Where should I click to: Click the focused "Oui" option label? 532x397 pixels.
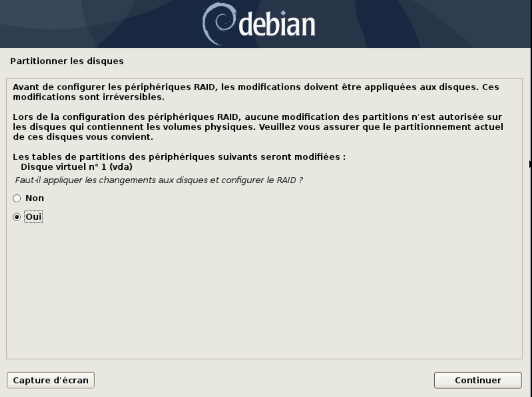[34, 217]
